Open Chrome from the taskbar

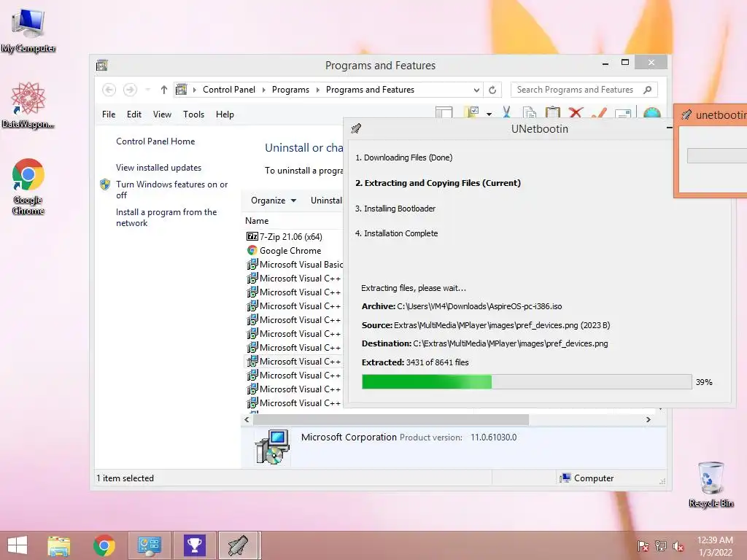pos(104,545)
